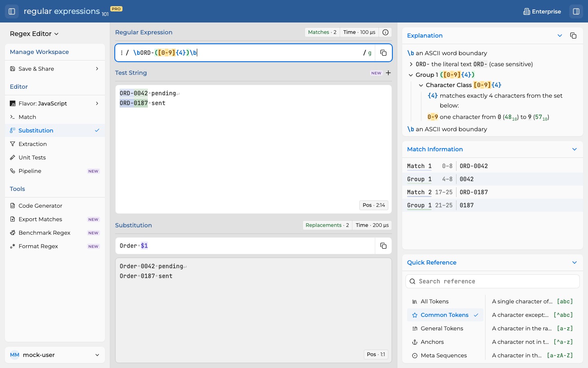Collapse the Quick Reference panel
The height and width of the screenshot is (368, 588).
[575, 263]
